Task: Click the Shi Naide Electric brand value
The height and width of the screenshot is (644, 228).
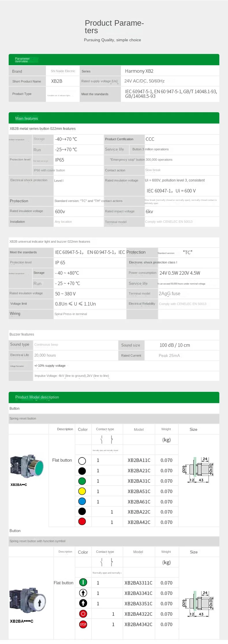Action: [x=63, y=71]
